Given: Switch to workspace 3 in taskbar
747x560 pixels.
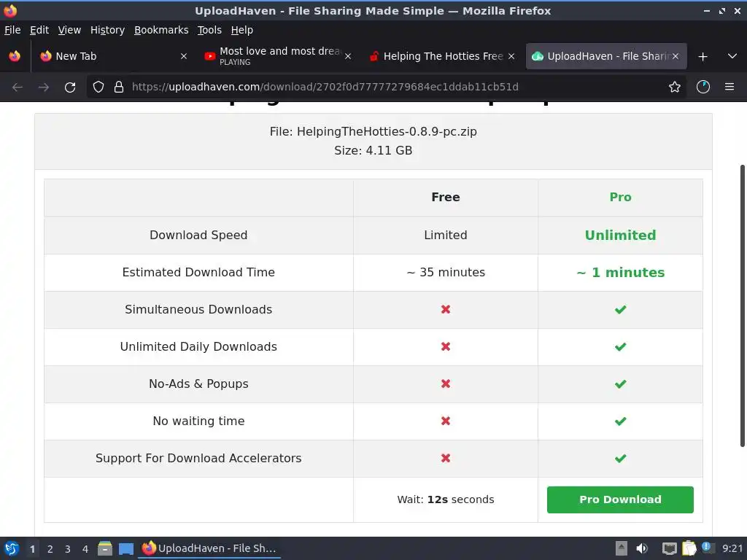Looking at the screenshot, I should (x=68, y=549).
